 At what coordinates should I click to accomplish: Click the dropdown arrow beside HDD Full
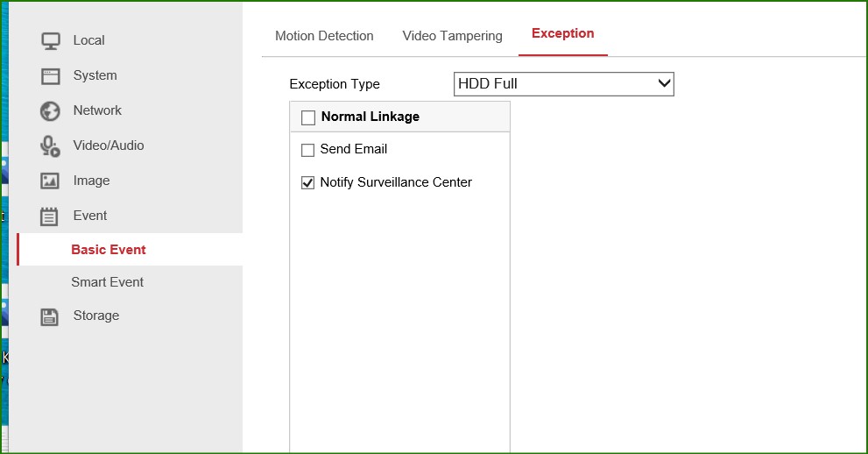[664, 84]
